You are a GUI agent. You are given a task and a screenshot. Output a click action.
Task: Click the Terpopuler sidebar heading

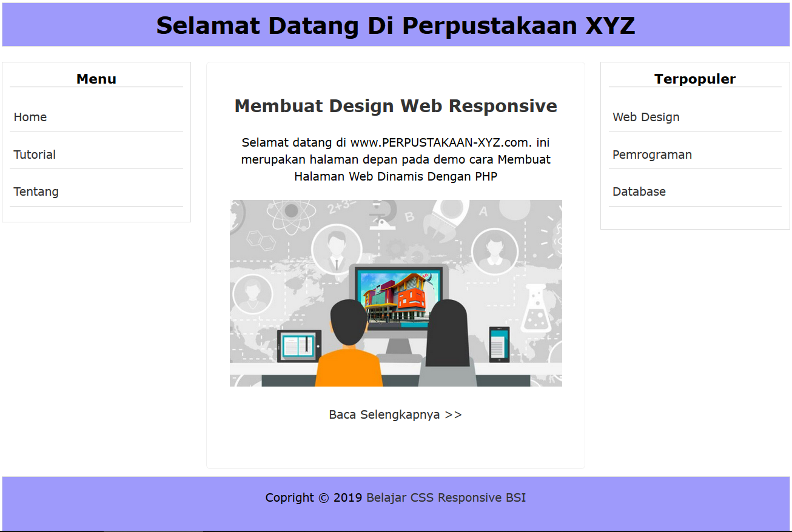coord(695,79)
